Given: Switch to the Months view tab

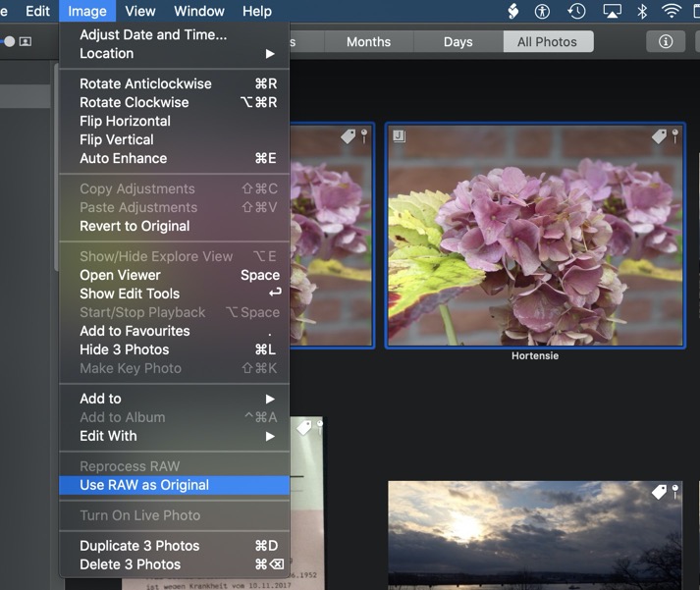Looking at the screenshot, I should [x=368, y=42].
